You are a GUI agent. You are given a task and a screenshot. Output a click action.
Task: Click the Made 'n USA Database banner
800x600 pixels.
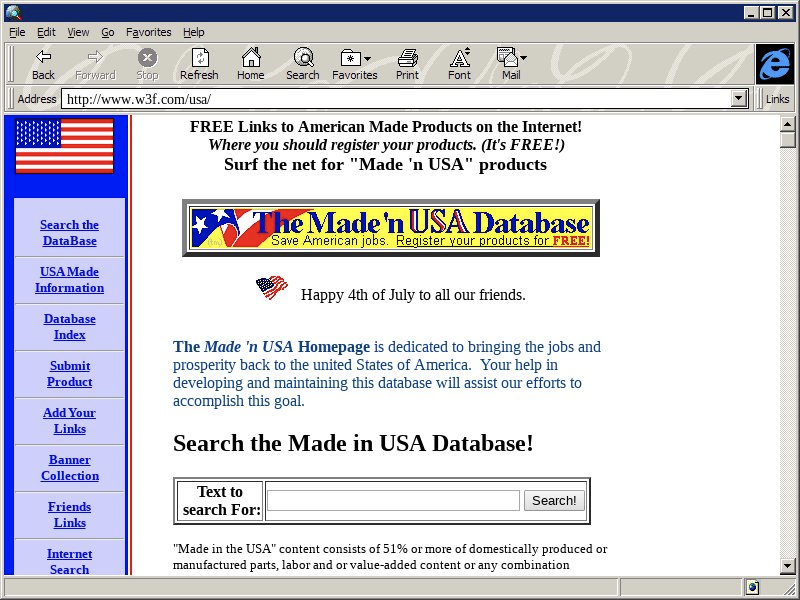point(390,228)
